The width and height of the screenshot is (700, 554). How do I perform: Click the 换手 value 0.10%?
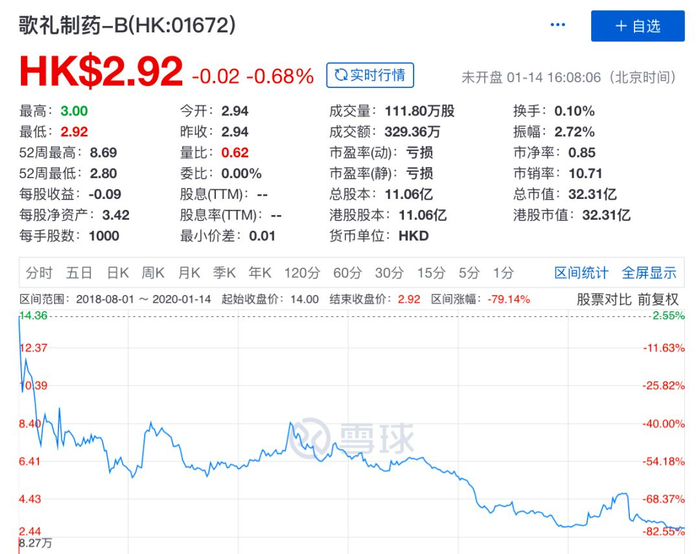[x=575, y=111]
